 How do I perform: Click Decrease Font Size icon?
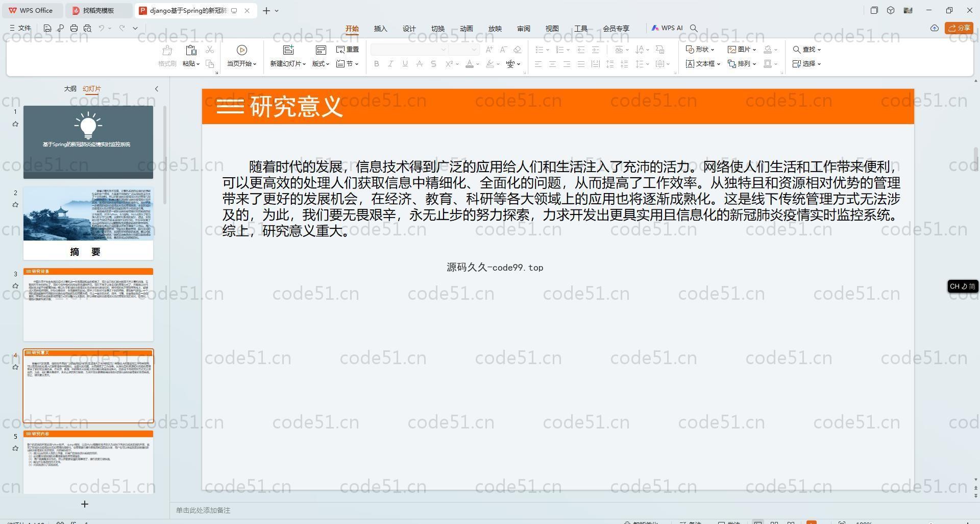click(503, 50)
